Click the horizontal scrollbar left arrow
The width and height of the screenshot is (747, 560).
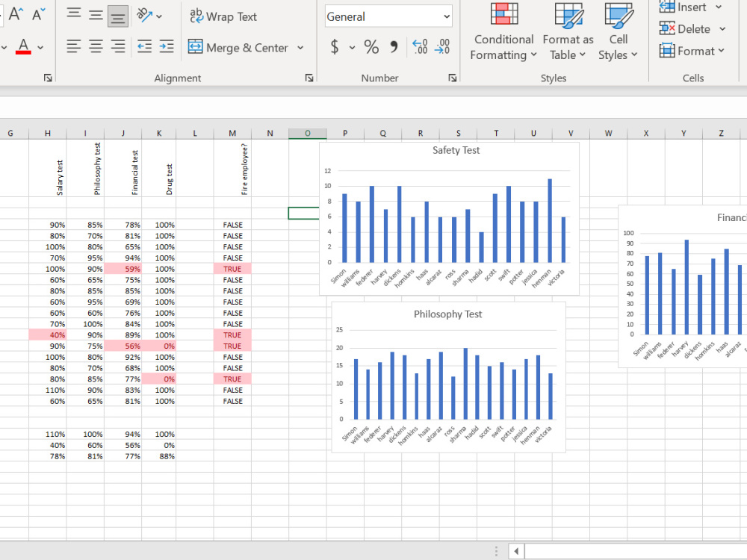click(x=516, y=552)
